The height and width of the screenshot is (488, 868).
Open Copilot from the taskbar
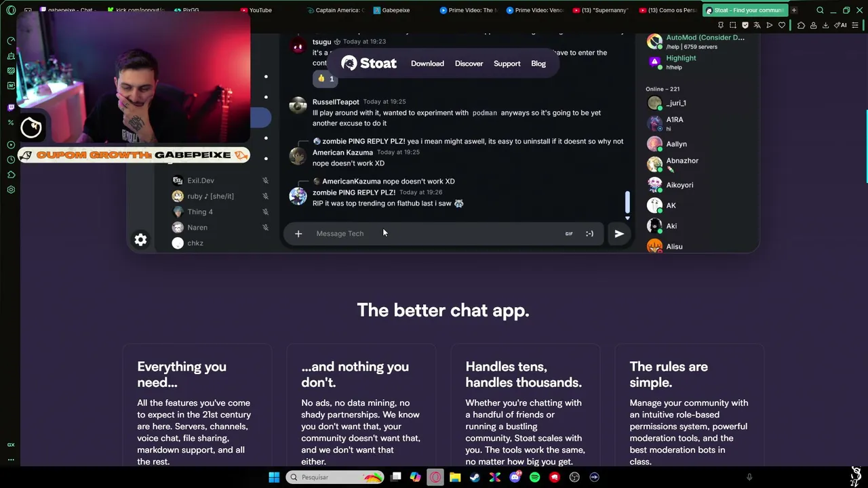pos(415,477)
